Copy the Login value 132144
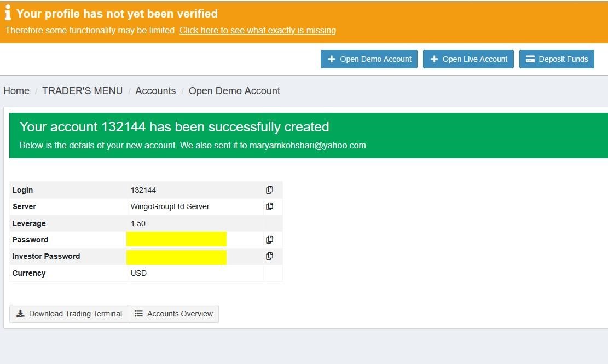This screenshot has width=608, height=364. (x=269, y=190)
